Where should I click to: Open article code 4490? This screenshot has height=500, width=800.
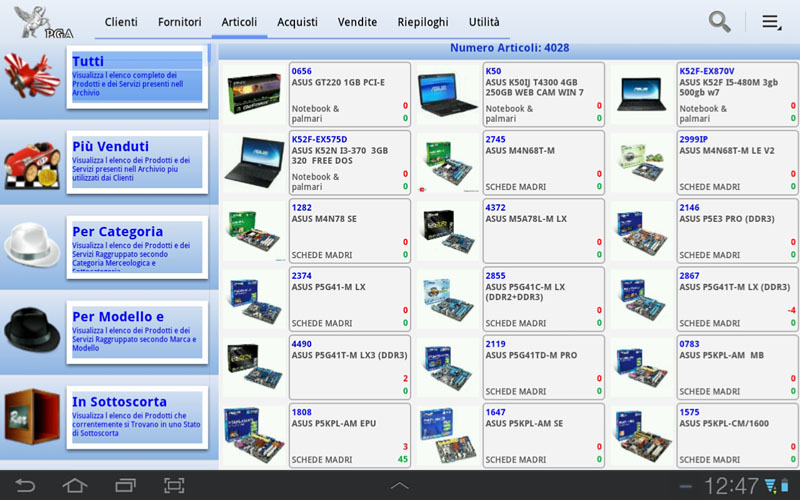pos(302,344)
